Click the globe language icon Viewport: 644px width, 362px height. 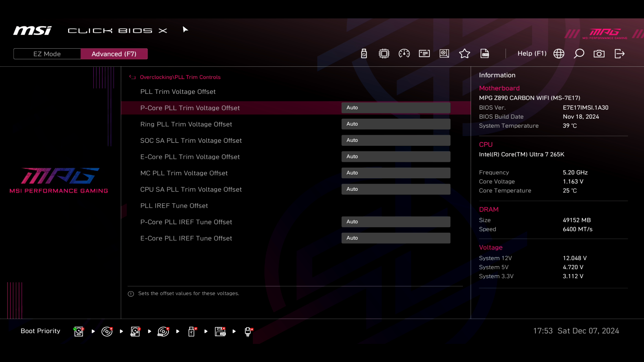point(559,54)
